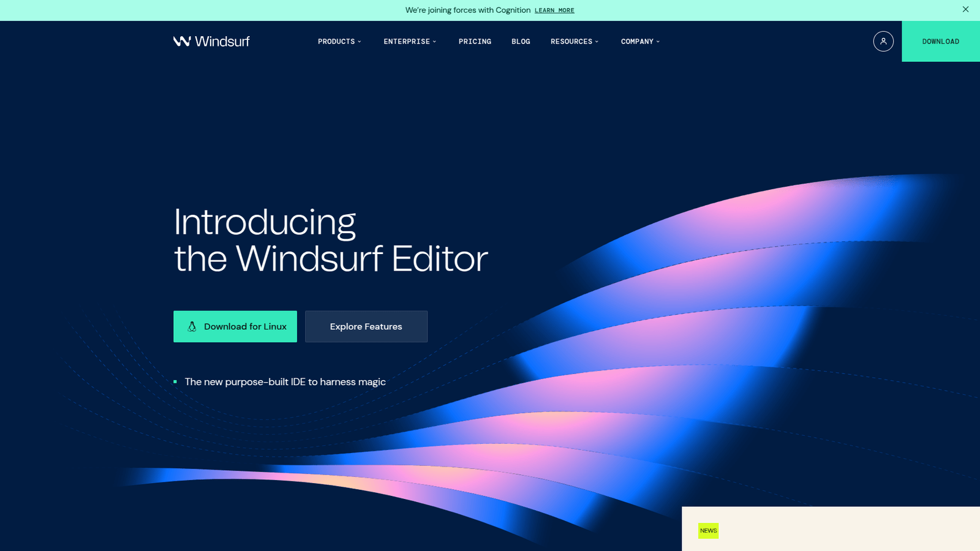Click the Download for Linux label
Screen dimensions: 980x551
coord(245,327)
